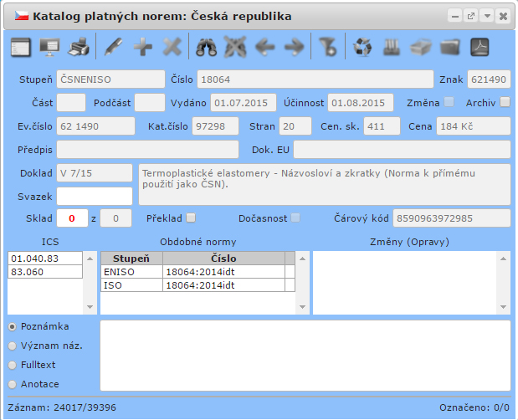Click the Sklad quantity field
Image resolution: width=518 pixels, height=420 pixels.
coord(72,218)
